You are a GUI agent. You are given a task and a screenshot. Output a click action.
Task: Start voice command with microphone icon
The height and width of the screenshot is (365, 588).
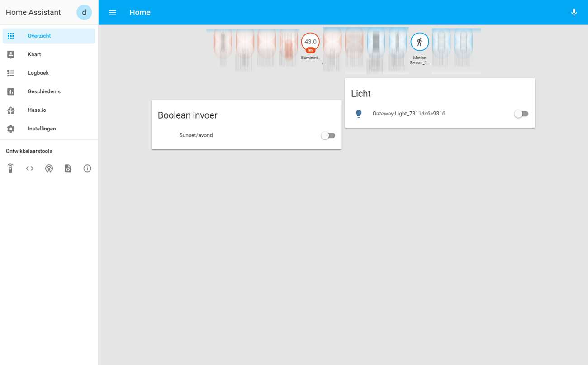574,13
